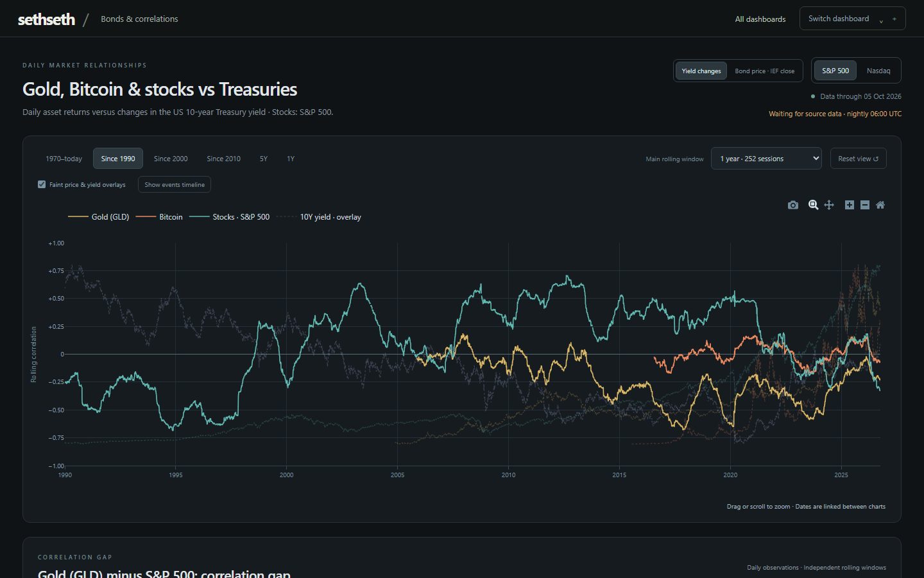
Task: Click the Waiting for source data notice
Action: pos(835,114)
